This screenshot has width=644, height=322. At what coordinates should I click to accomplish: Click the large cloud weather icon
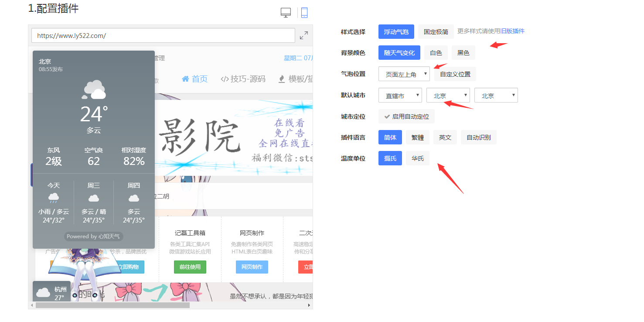[x=94, y=90]
